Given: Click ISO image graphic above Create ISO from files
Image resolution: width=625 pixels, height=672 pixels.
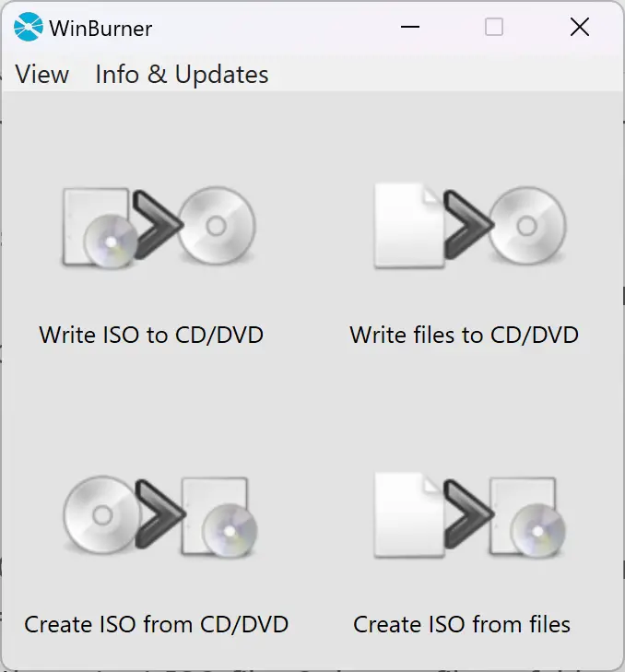Looking at the screenshot, I should click(527, 518).
